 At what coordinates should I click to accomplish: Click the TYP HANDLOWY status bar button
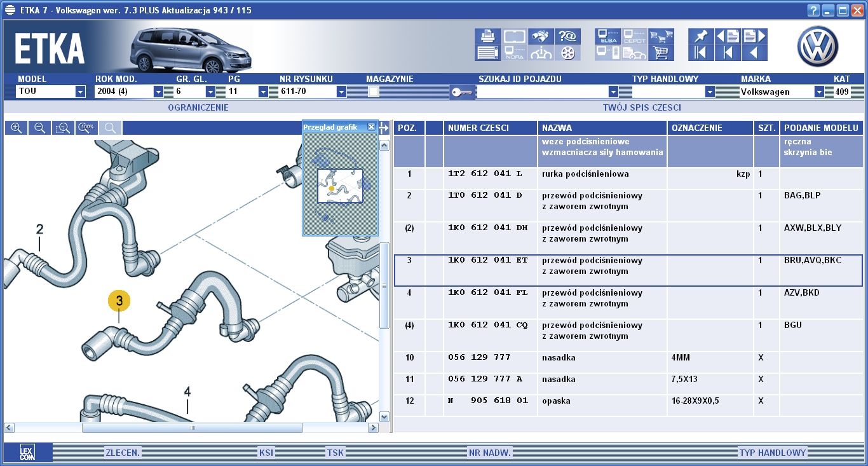pos(773,453)
